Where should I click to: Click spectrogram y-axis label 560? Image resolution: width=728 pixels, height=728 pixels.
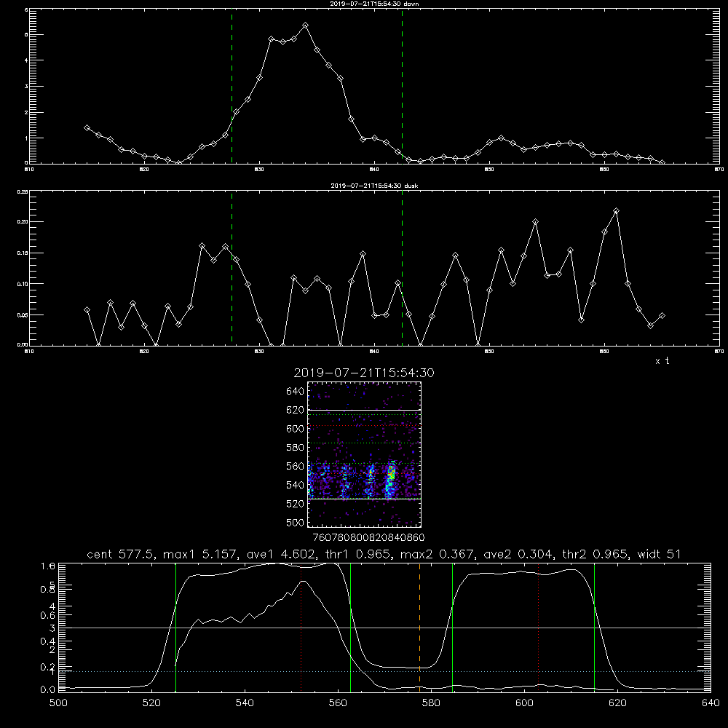[295, 466]
